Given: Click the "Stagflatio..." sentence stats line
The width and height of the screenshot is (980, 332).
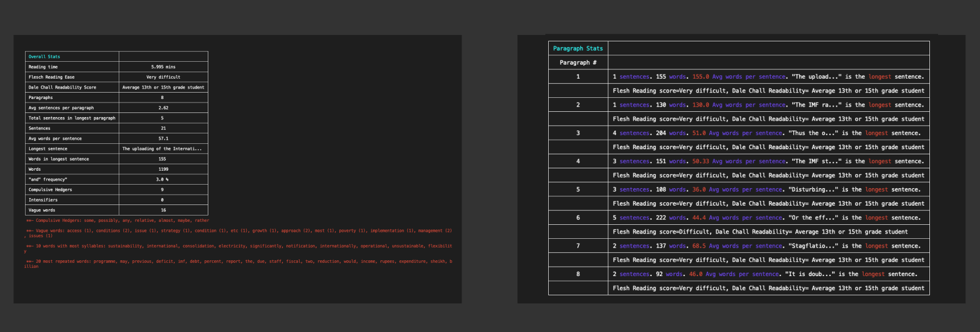Looking at the screenshot, I should 766,246.
